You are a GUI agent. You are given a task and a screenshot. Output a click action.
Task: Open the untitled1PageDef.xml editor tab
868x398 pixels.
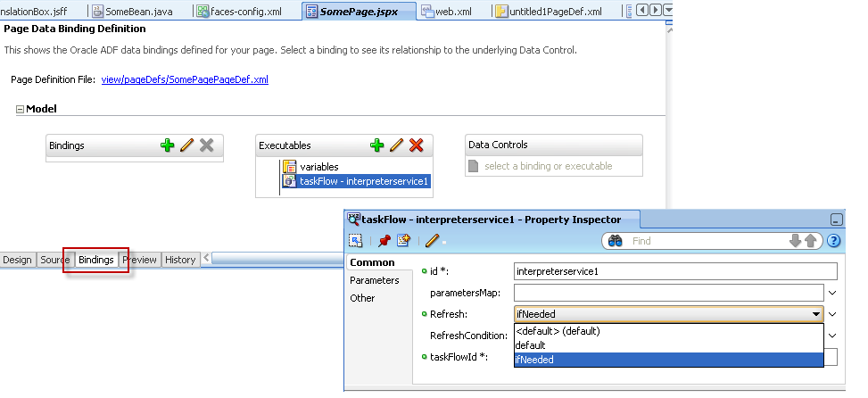click(548, 11)
